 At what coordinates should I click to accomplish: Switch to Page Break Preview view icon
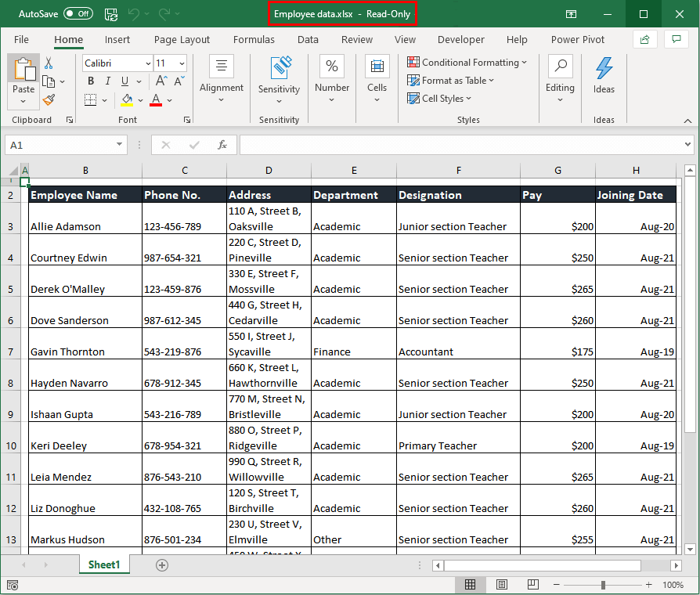532,585
